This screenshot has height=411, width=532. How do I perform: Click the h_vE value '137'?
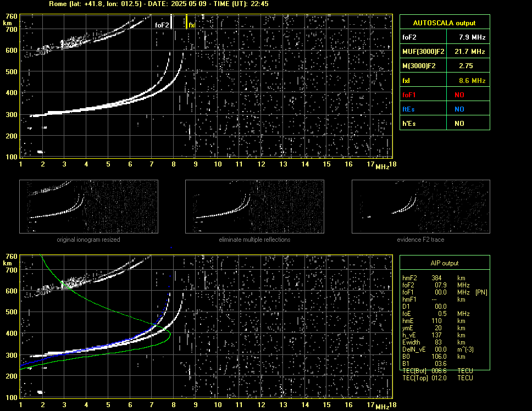click(x=437, y=335)
